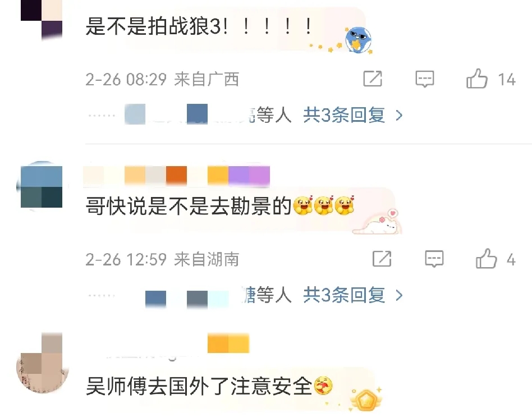Open the avatar of the 湖南 commenter

42,187
